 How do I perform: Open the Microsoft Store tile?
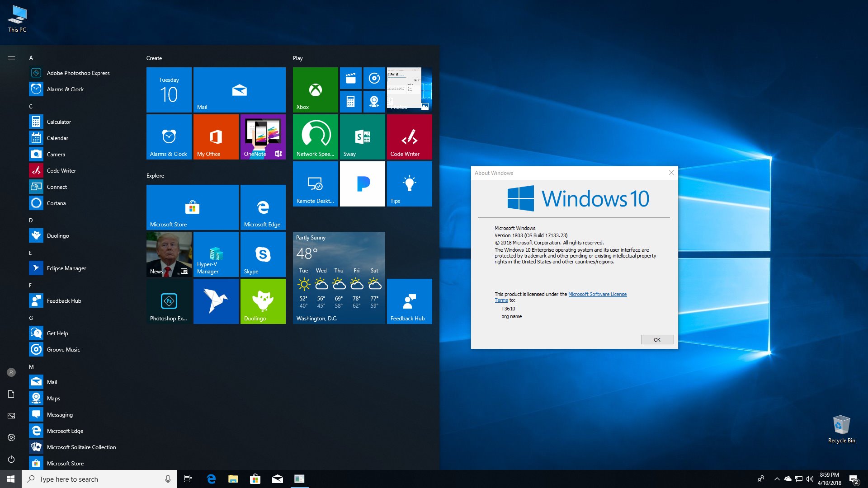193,207
